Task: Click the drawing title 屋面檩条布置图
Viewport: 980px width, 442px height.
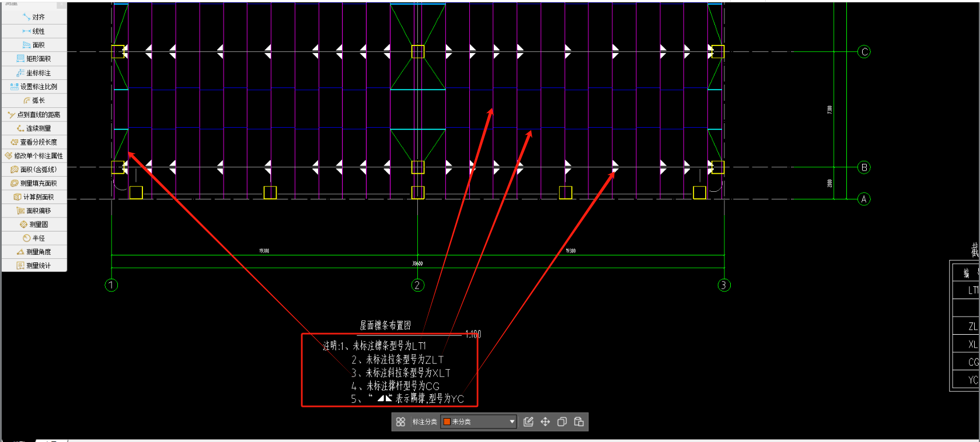Action: pos(385,325)
